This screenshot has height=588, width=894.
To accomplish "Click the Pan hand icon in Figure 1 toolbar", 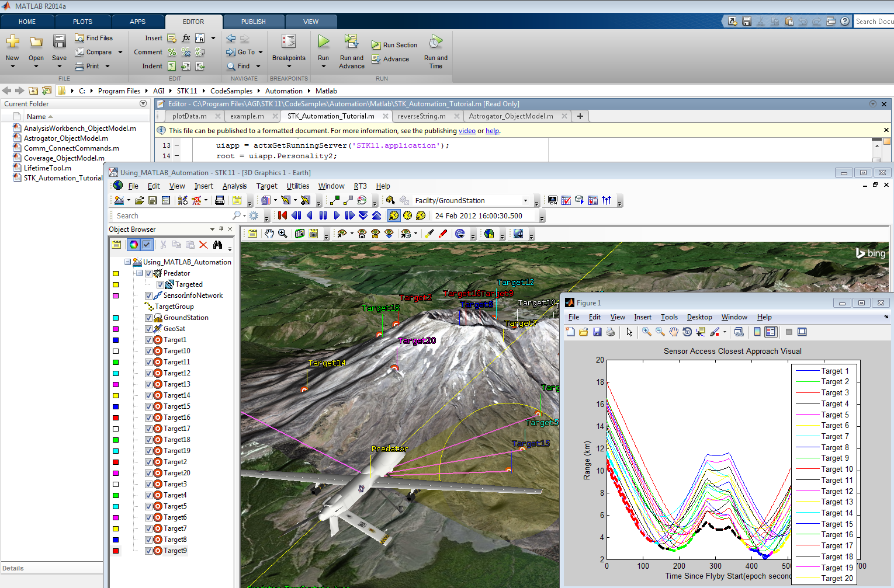I will pos(674,332).
